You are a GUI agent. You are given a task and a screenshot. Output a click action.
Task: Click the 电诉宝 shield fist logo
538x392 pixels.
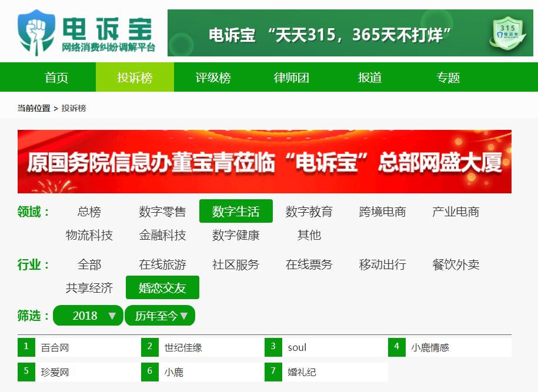tap(36, 32)
